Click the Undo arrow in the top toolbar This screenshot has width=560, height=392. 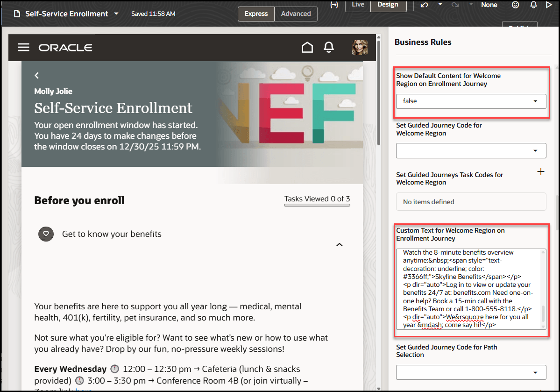tap(424, 5)
